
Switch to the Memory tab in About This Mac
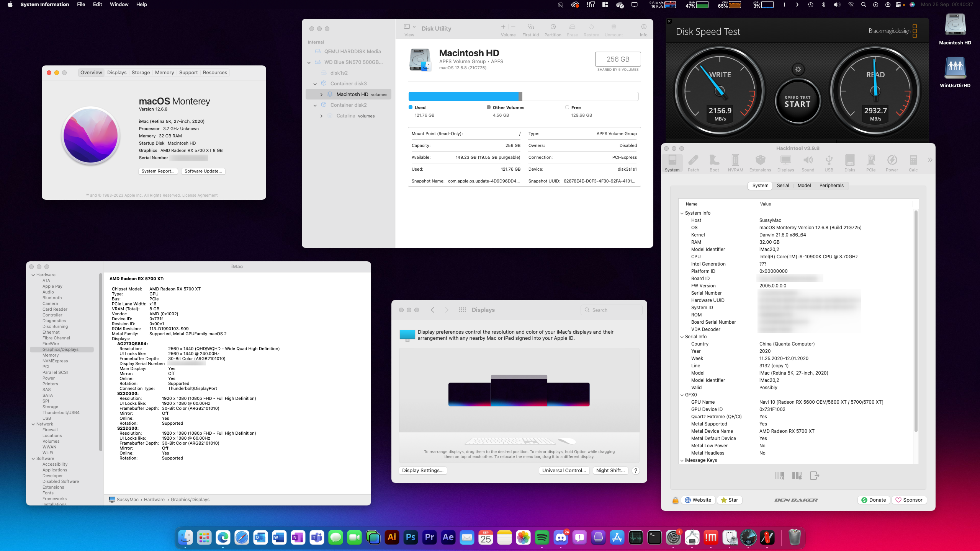pos(165,72)
